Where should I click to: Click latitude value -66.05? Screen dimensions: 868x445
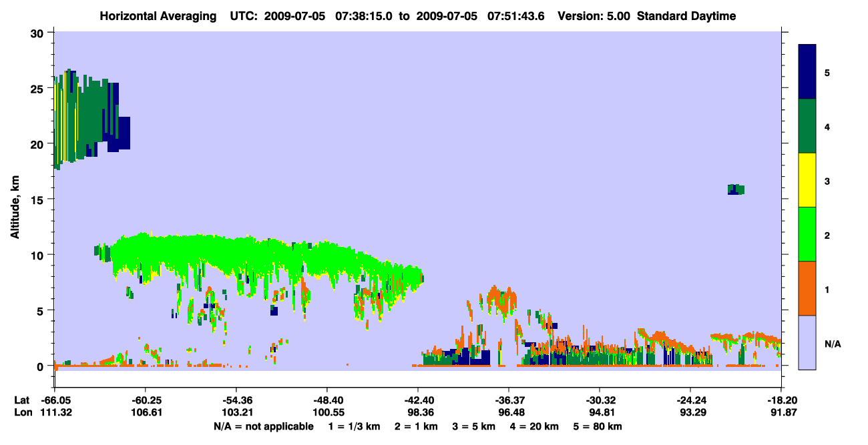click(55, 400)
